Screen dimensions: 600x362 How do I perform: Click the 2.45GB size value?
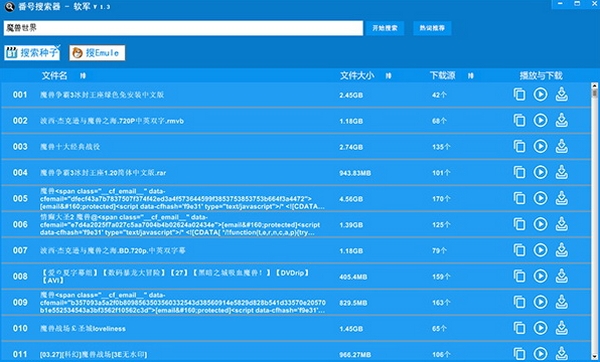point(351,95)
